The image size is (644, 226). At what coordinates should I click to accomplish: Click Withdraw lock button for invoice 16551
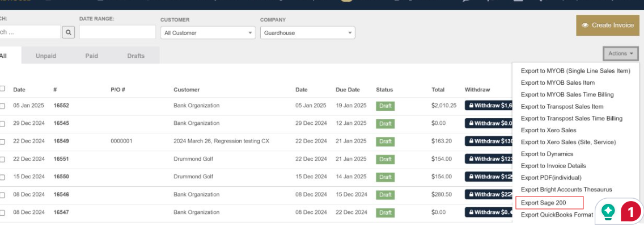point(489,159)
